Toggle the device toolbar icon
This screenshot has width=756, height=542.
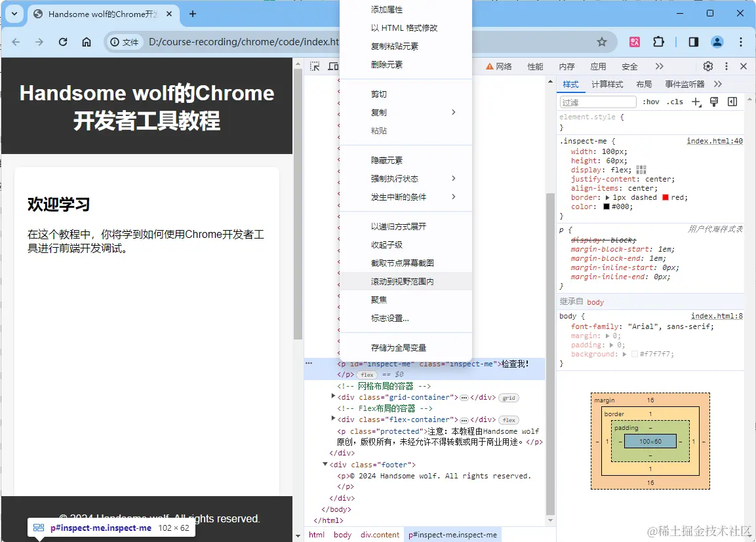point(333,66)
